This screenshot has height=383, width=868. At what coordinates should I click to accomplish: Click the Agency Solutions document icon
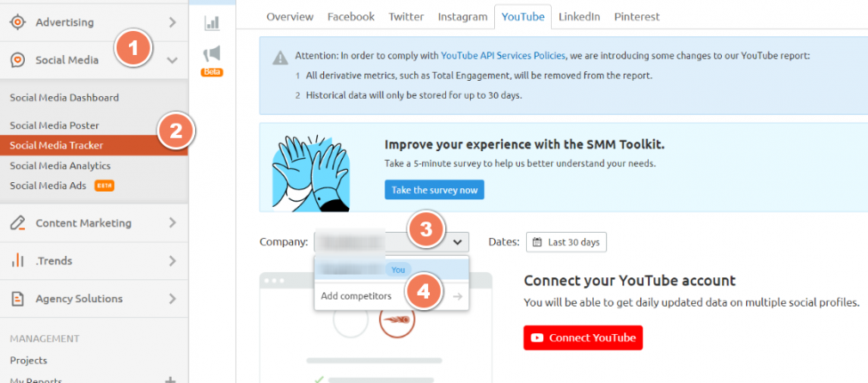pyautogui.click(x=18, y=298)
